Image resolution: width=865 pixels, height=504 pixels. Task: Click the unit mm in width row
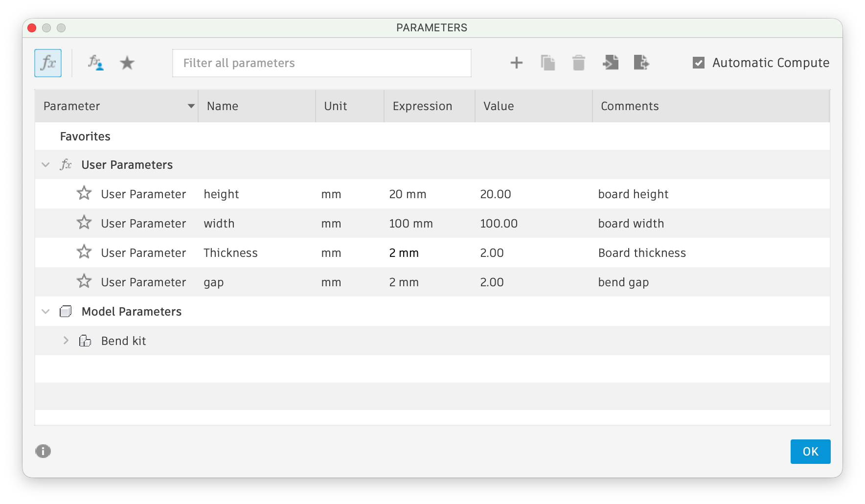331,224
